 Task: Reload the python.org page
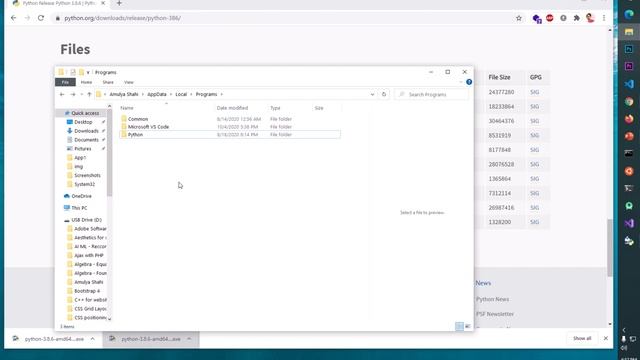pos(41,18)
